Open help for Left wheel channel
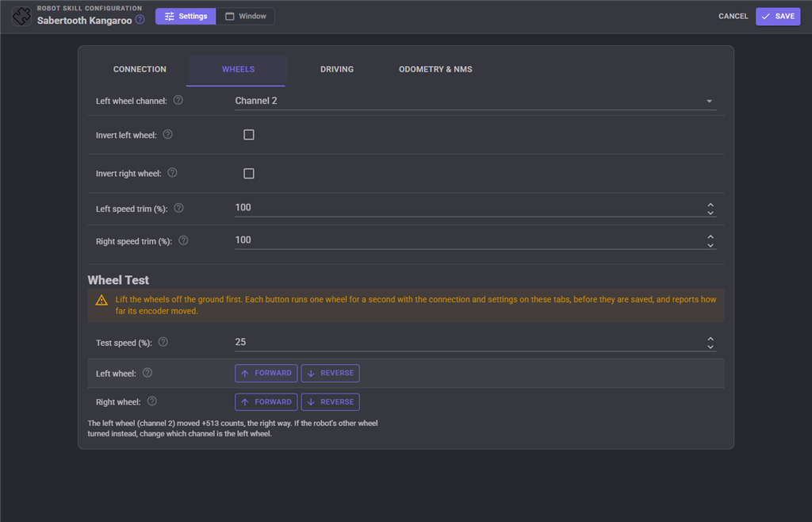 (178, 100)
